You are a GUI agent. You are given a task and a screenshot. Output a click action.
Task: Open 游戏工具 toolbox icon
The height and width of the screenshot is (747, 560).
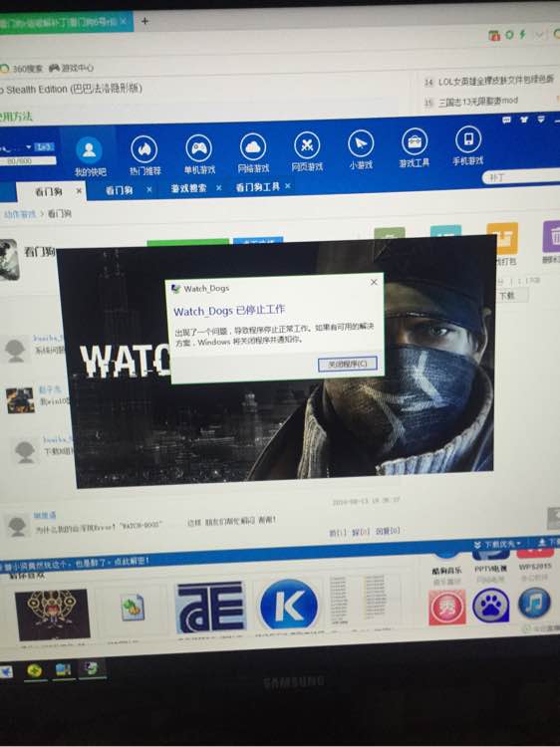click(415, 141)
